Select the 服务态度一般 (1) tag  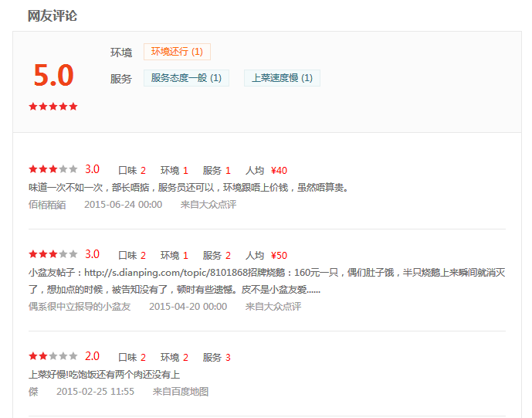(x=186, y=78)
